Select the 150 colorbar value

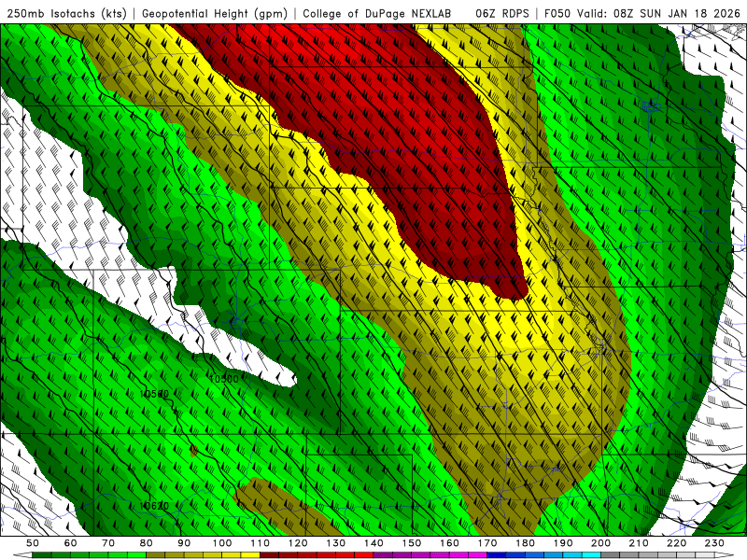[412, 543]
